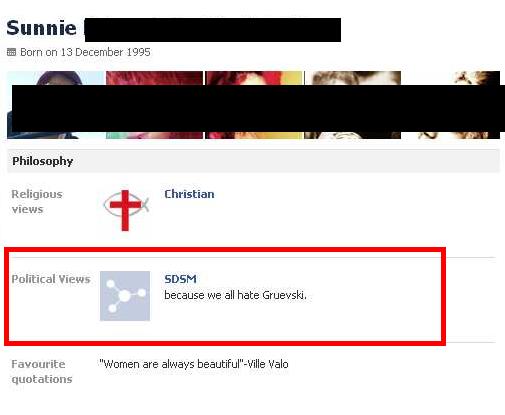Click the Religious views label
Image resolution: width=505 pixels, height=415 pixels.
tap(37, 202)
